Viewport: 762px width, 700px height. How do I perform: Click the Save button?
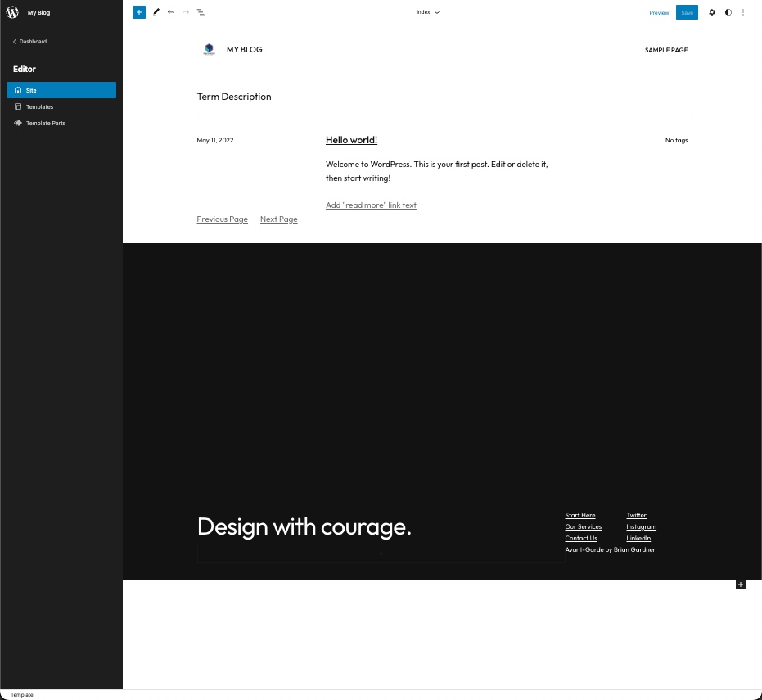coord(687,12)
